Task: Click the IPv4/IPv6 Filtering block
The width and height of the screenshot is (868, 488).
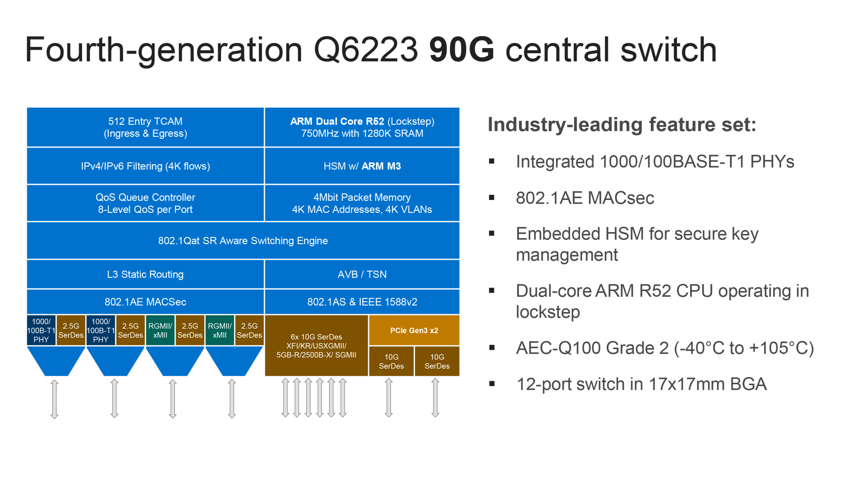Action: pos(145,166)
